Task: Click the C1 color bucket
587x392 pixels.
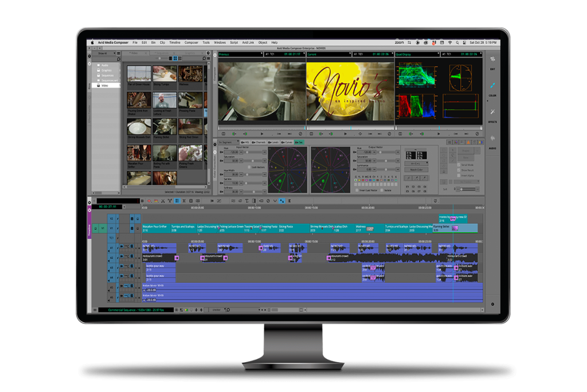Action: point(408,186)
